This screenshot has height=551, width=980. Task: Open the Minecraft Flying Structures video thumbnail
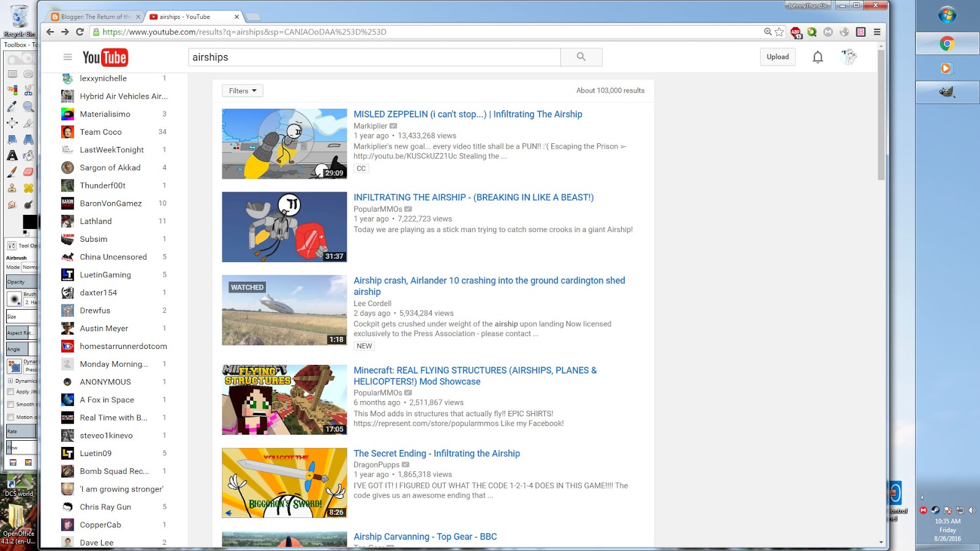click(284, 400)
